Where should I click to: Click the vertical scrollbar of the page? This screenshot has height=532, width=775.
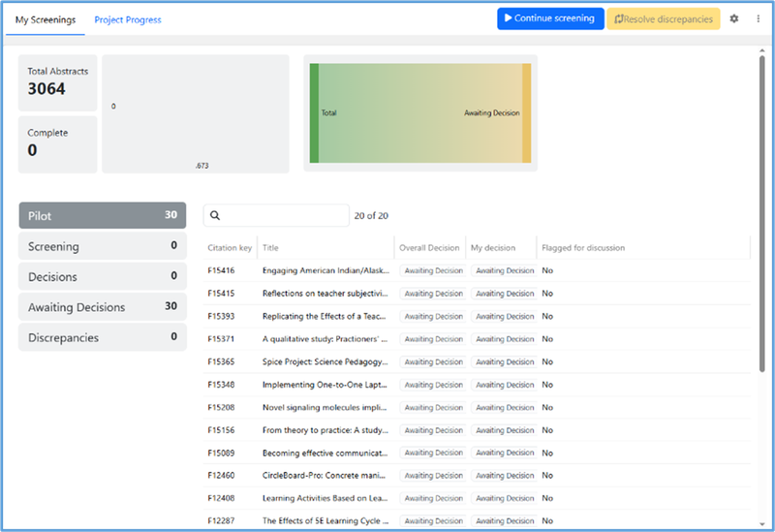[x=761, y=212]
